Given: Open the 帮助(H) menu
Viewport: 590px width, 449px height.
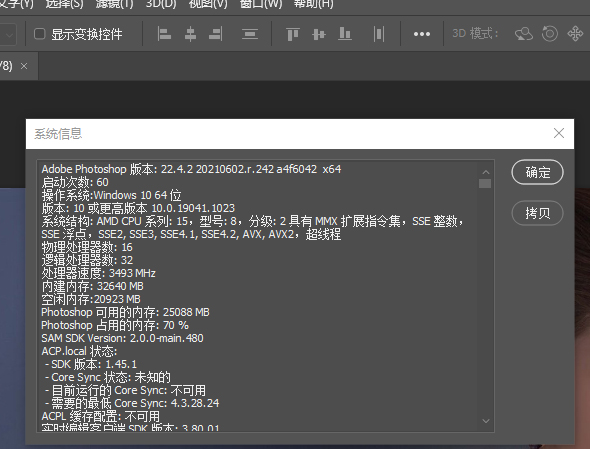Looking at the screenshot, I should pos(313,4).
